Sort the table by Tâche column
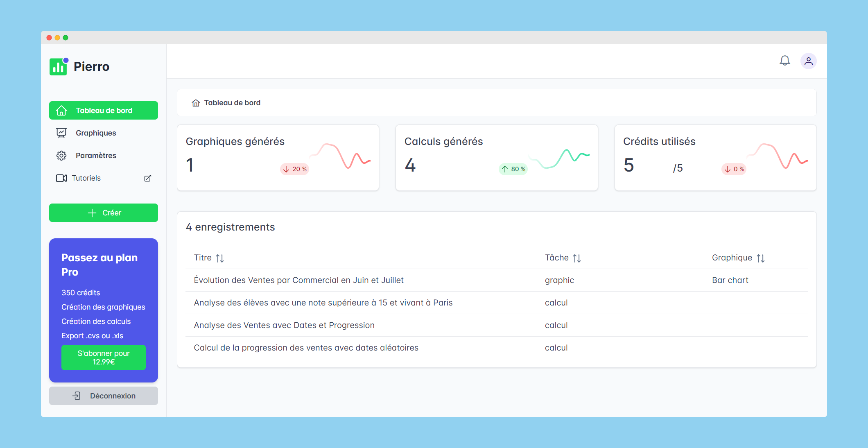 coord(577,258)
